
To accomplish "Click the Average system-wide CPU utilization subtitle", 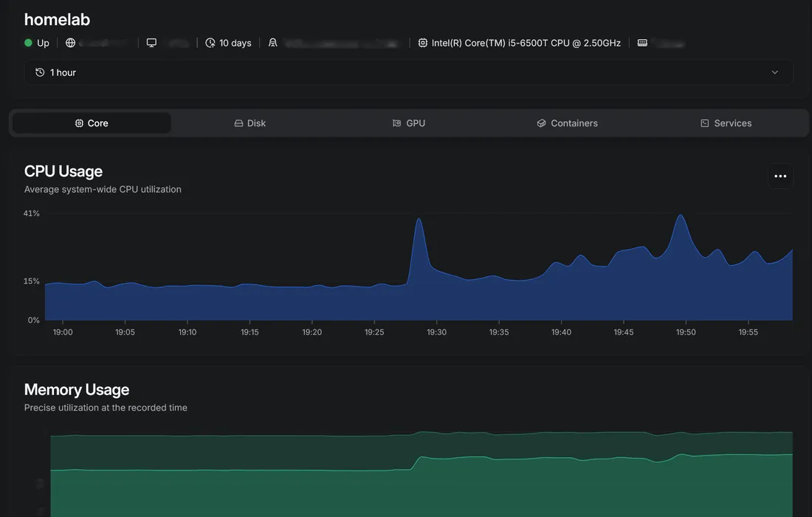I will tap(103, 190).
